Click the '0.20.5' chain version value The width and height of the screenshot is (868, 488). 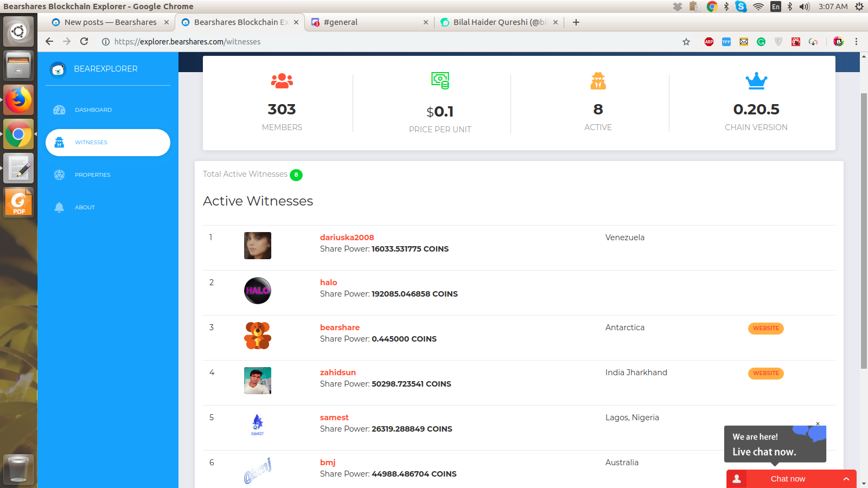pos(756,110)
